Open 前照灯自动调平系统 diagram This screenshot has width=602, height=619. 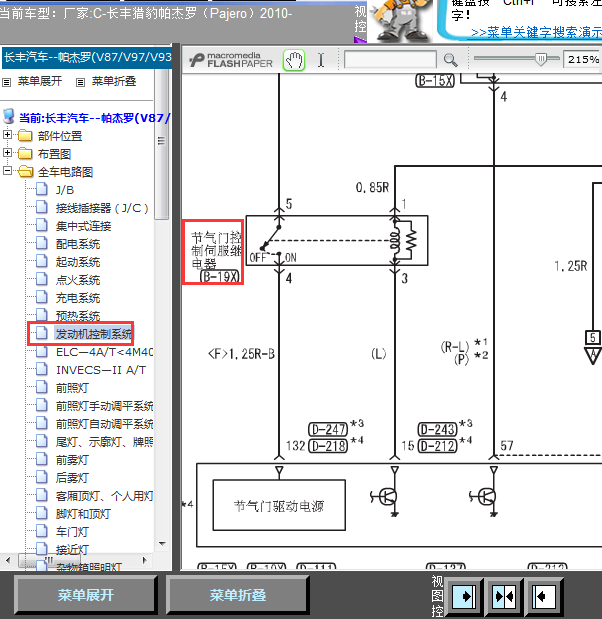104,424
